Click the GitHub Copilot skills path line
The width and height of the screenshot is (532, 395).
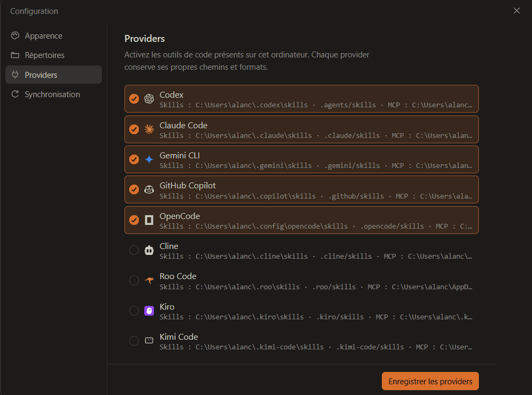[316, 196]
